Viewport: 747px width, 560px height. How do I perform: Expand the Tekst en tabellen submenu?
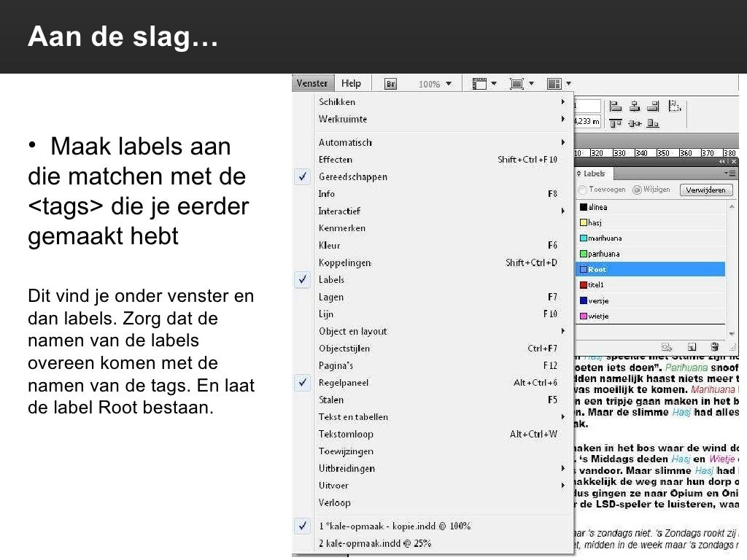tap(442, 417)
